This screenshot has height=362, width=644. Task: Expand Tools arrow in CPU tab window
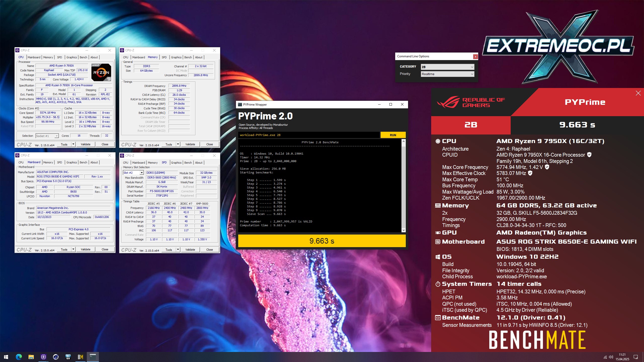(73, 144)
